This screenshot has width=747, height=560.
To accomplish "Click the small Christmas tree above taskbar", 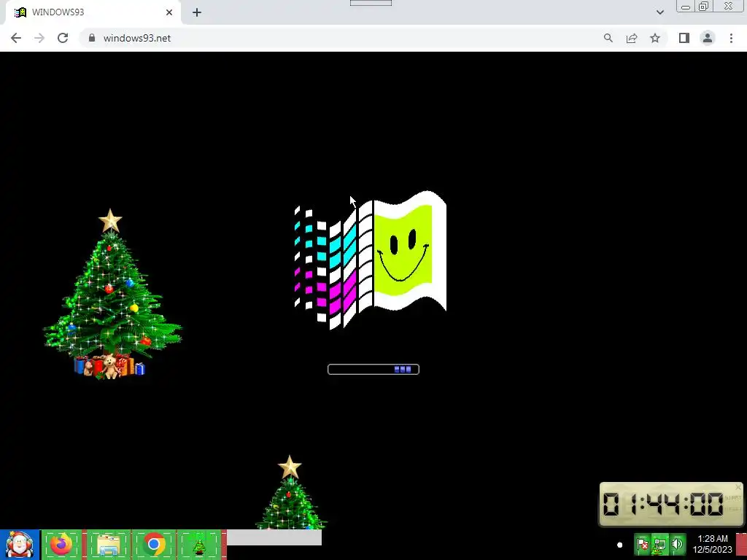I will [290, 492].
